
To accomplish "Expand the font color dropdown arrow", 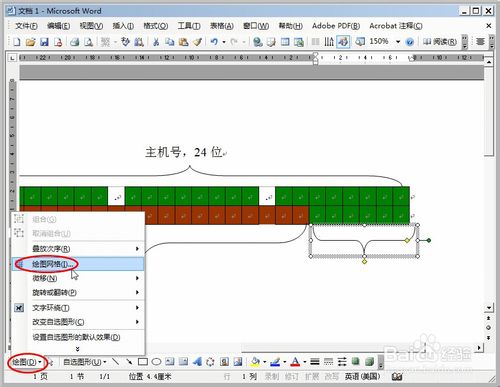I will (x=305, y=362).
